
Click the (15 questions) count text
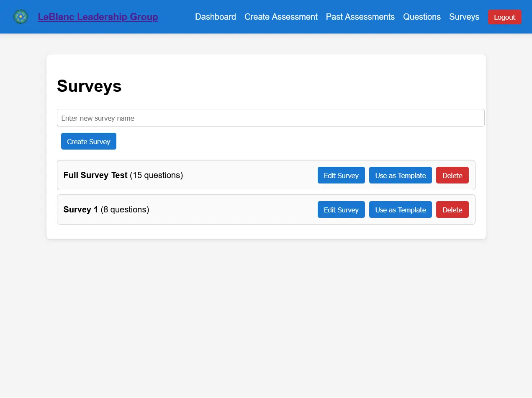point(157,175)
